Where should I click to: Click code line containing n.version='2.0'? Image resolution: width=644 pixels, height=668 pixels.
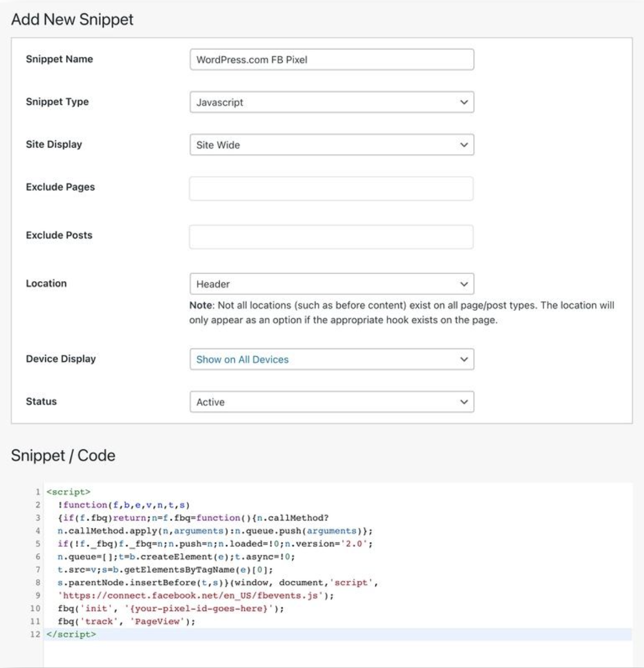(x=215, y=544)
